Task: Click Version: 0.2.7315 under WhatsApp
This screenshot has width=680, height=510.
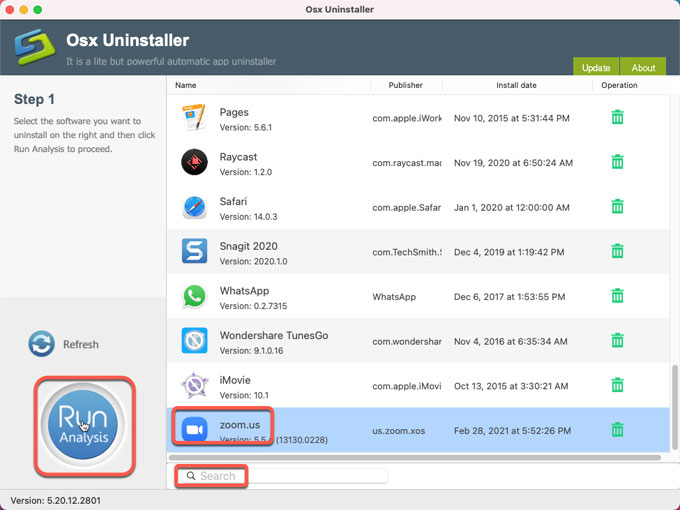Action: pos(253,306)
